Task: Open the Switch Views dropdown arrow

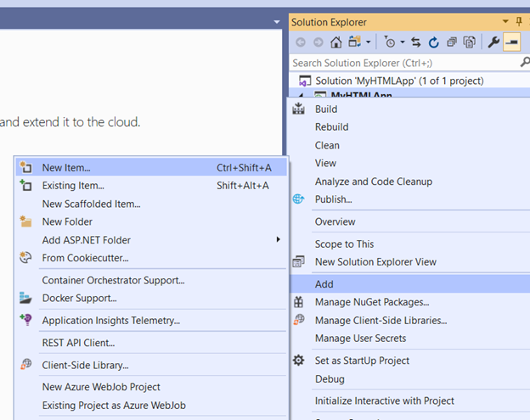Action: pyautogui.click(x=368, y=42)
